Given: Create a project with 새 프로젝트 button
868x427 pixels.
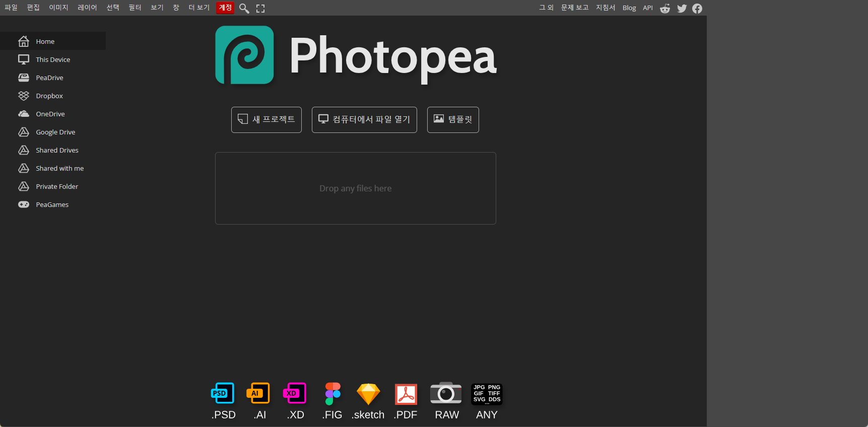Looking at the screenshot, I should 266,120.
